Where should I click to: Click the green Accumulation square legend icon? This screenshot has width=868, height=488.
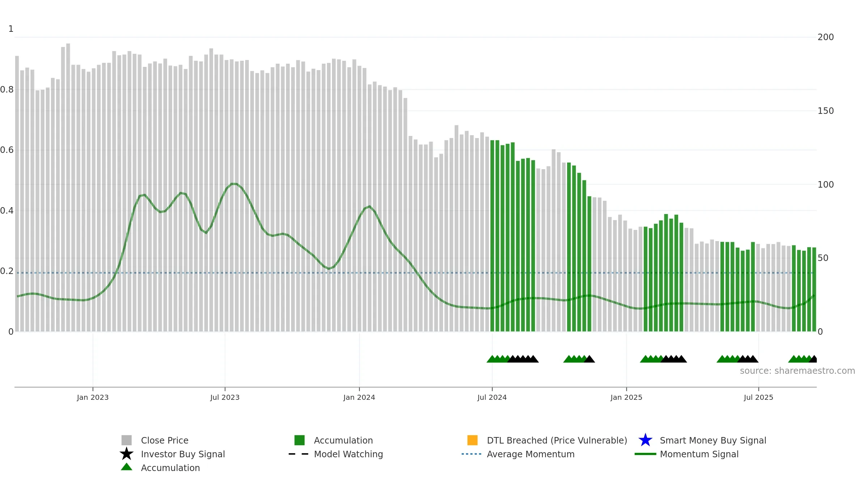[x=299, y=440]
